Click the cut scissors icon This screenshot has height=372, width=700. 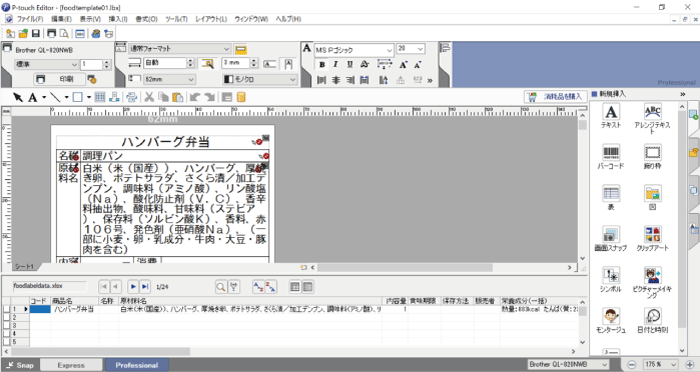click(x=149, y=97)
